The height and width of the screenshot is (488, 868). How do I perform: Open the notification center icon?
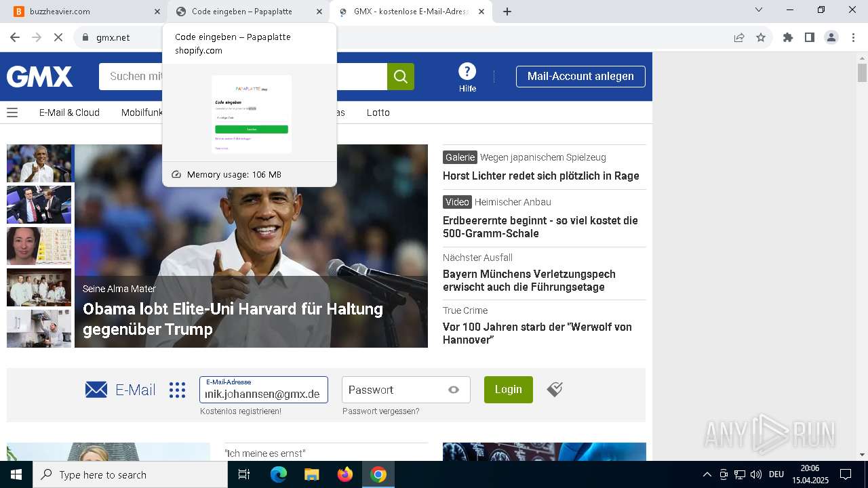(846, 474)
